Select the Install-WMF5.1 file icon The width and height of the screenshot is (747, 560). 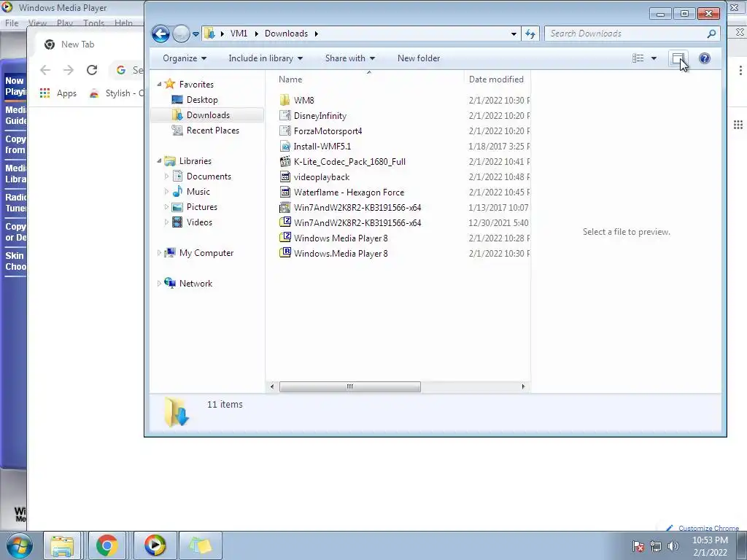(285, 146)
